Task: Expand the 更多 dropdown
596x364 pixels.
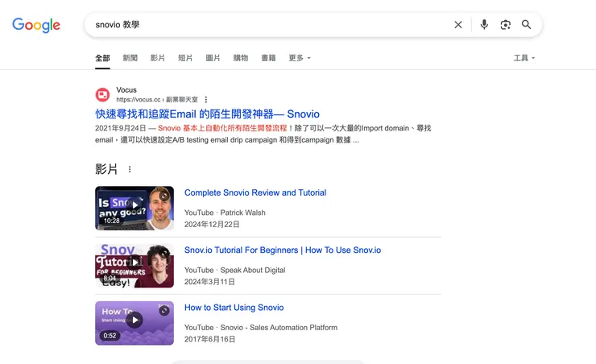Action: pyautogui.click(x=300, y=58)
